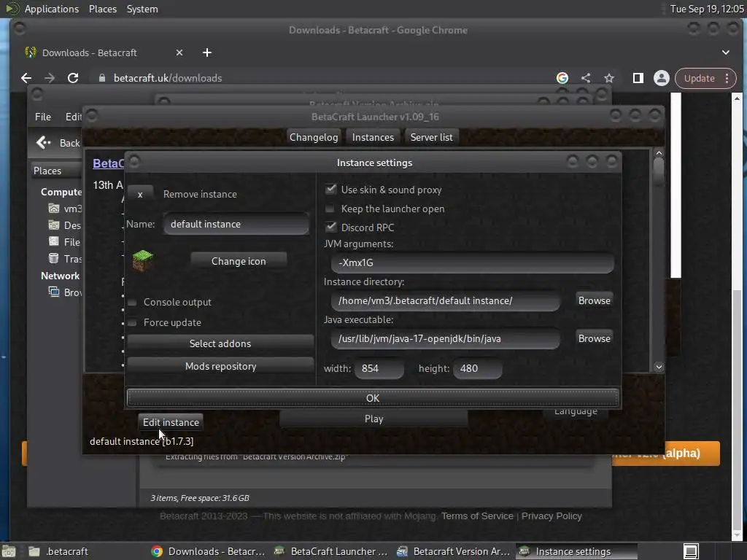Close the Downloads - Betacraft tab

click(179, 52)
